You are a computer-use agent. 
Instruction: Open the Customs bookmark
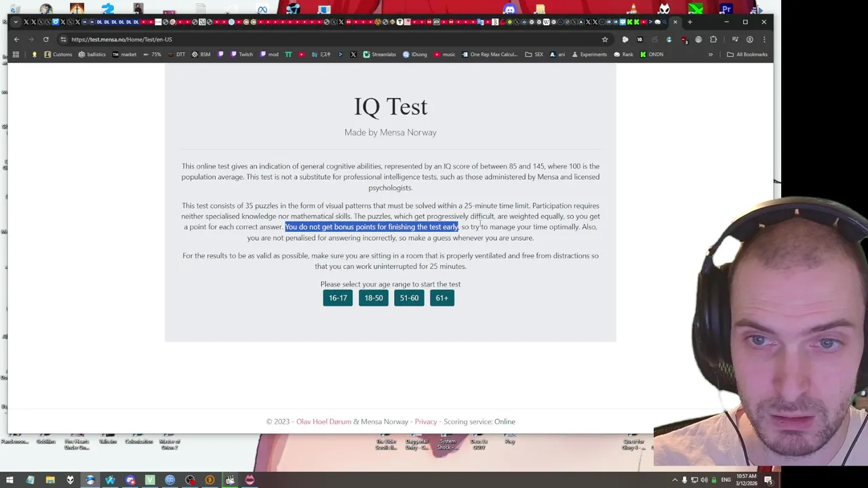pos(58,54)
